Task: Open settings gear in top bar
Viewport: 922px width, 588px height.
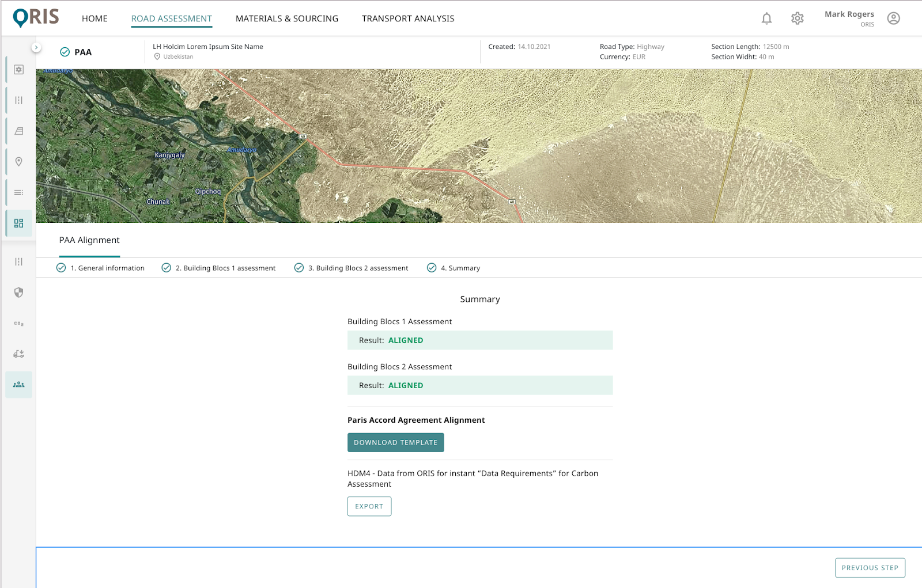Action: point(797,18)
